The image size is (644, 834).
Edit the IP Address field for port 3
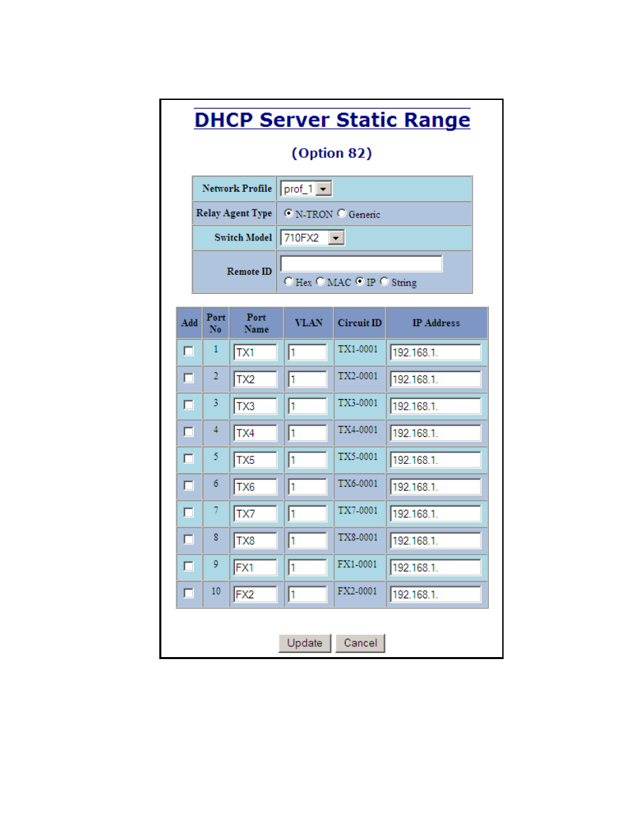tap(435, 407)
